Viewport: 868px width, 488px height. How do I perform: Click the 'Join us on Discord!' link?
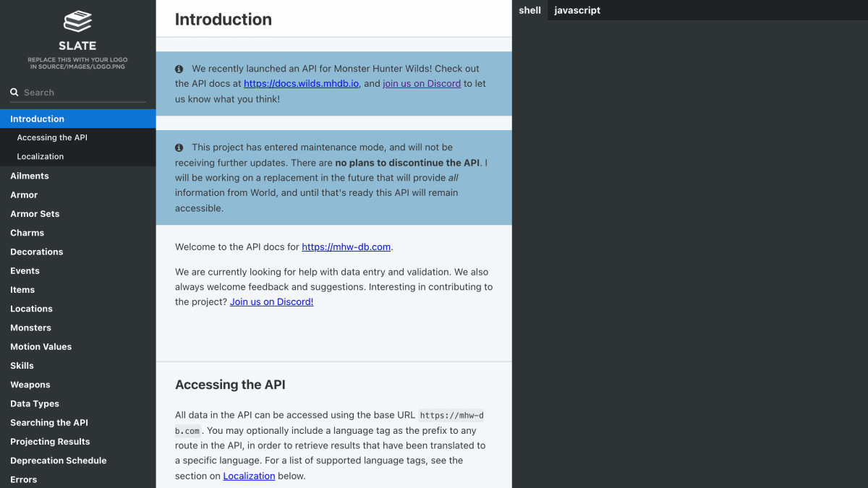click(x=271, y=302)
